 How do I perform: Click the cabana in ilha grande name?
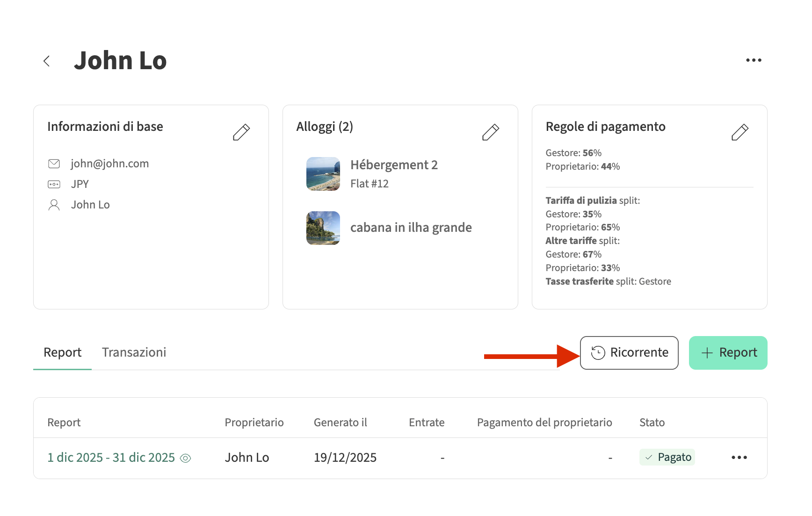[x=411, y=228]
